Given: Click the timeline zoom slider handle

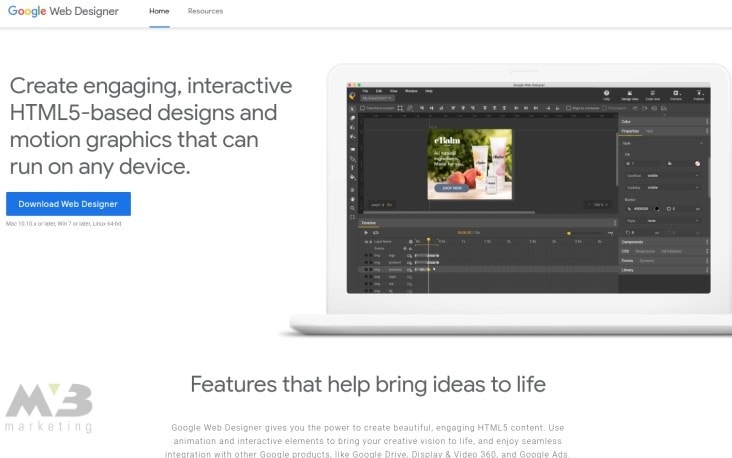Looking at the screenshot, I should tap(569, 233).
